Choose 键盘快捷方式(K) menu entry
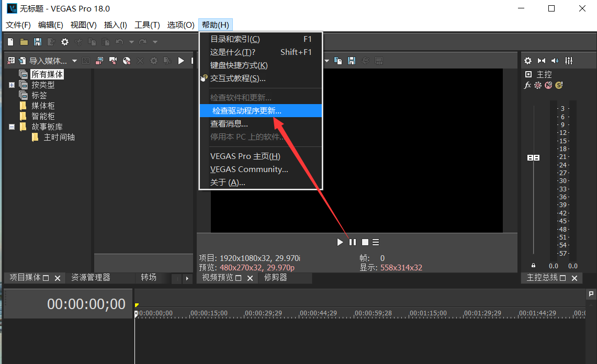This screenshot has width=597, height=364. coord(261,65)
